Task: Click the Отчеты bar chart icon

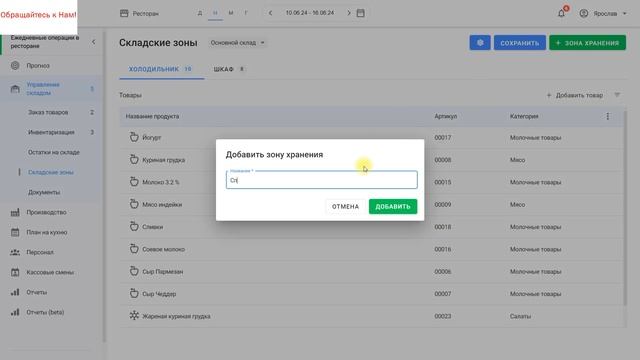Action: point(15,292)
